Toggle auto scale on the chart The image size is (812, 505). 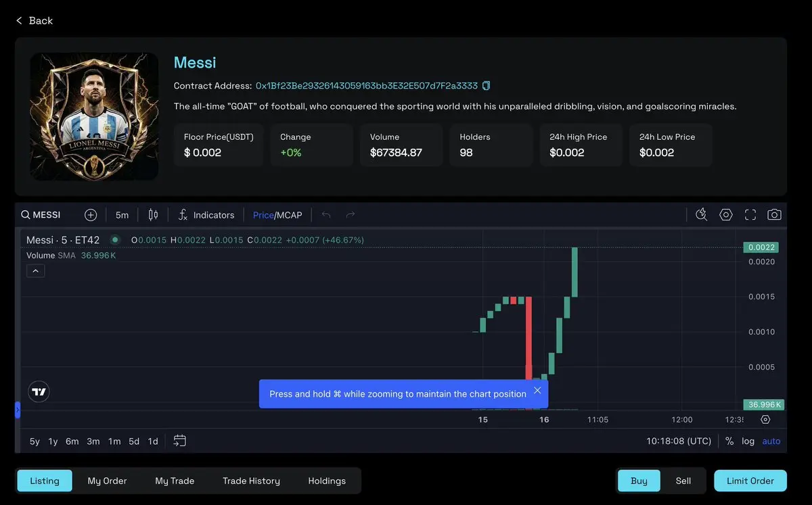click(x=771, y=441)
